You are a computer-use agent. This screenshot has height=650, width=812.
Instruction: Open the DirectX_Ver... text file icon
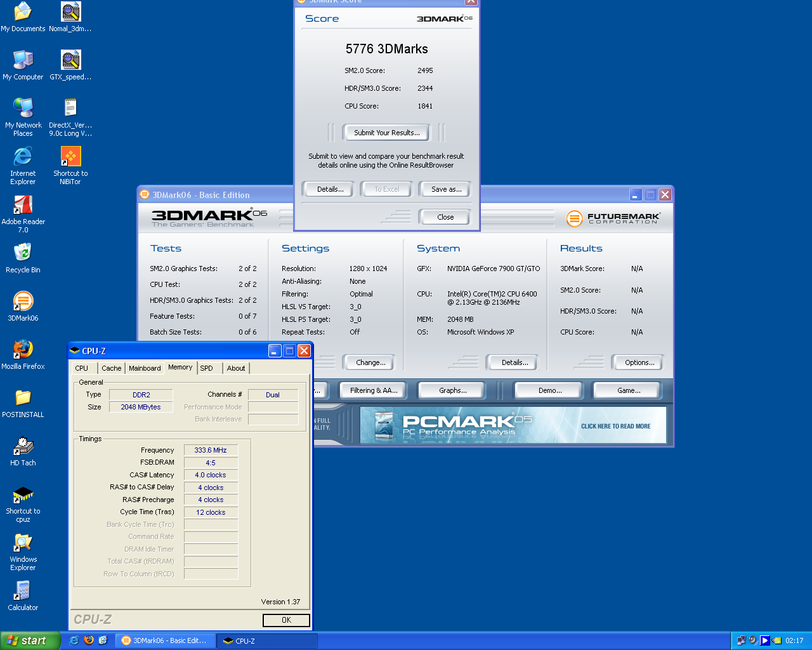[x=70, y=117]
